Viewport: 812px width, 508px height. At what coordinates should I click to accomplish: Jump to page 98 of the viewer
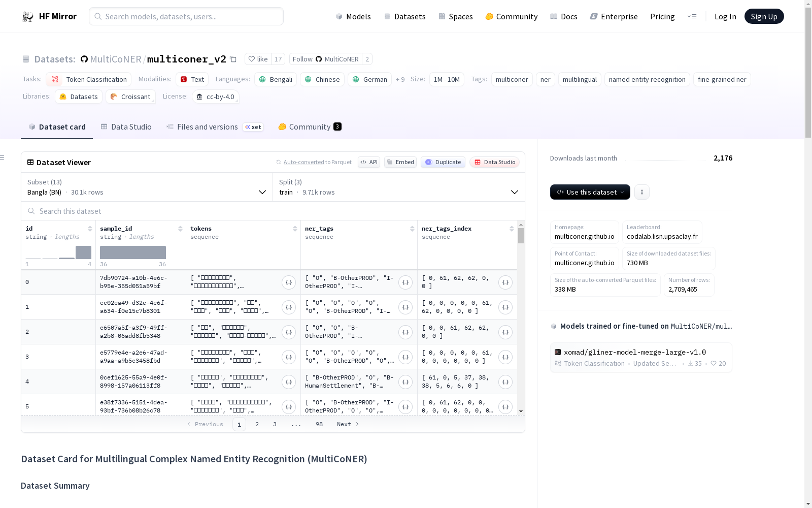(x=319, y=424)
